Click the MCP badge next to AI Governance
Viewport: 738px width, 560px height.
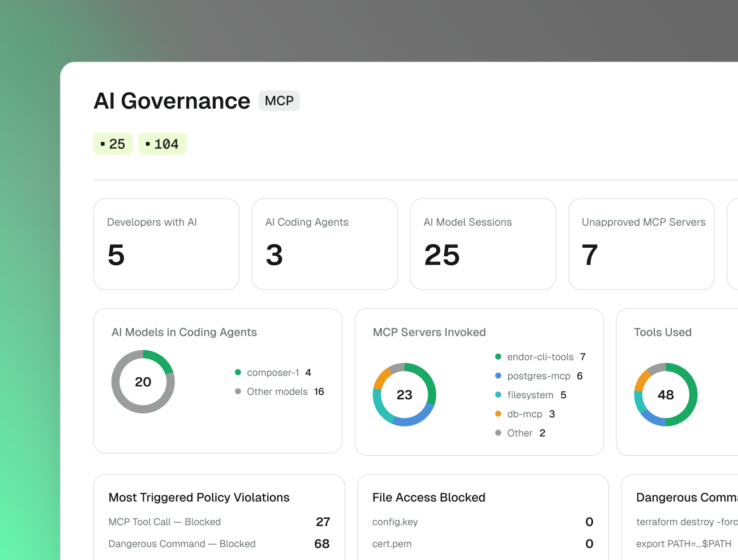click(x=279, y=101)
